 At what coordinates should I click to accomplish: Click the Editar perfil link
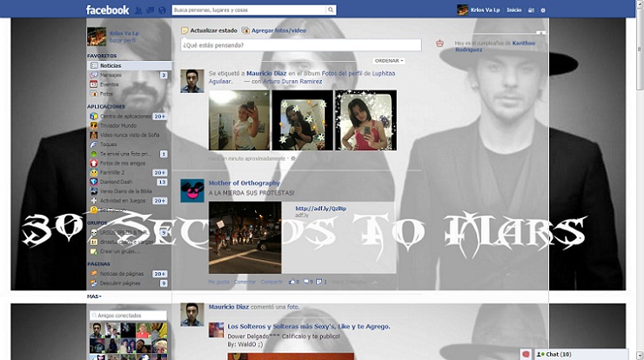point(123,40)
